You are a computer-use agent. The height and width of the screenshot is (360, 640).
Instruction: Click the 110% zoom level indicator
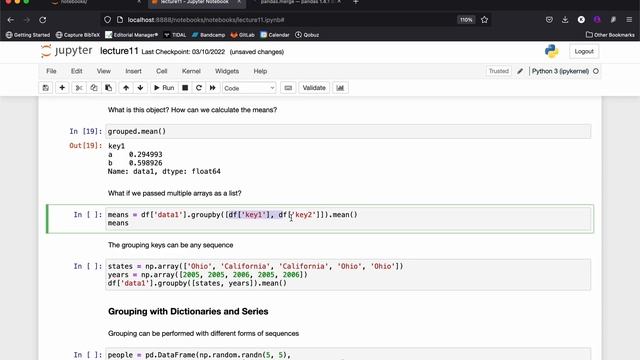pyautogui.click(x=466, y=20)
